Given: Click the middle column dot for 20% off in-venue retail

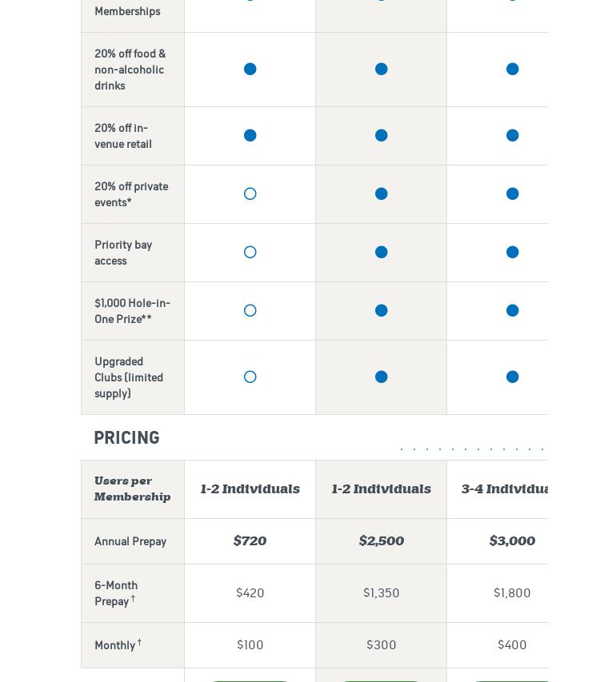Looking at the screenshot, I should [382, 136].
